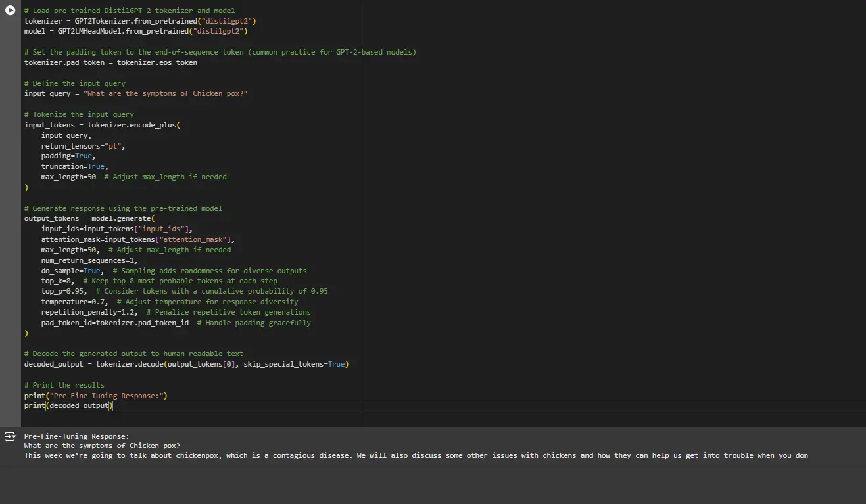
Task: Click max_length=50 inside the encode_plus call
Action: (68, 177)
